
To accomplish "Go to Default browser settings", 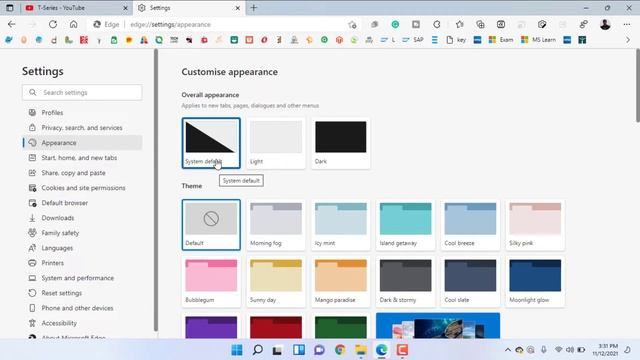I will point(82,203).
